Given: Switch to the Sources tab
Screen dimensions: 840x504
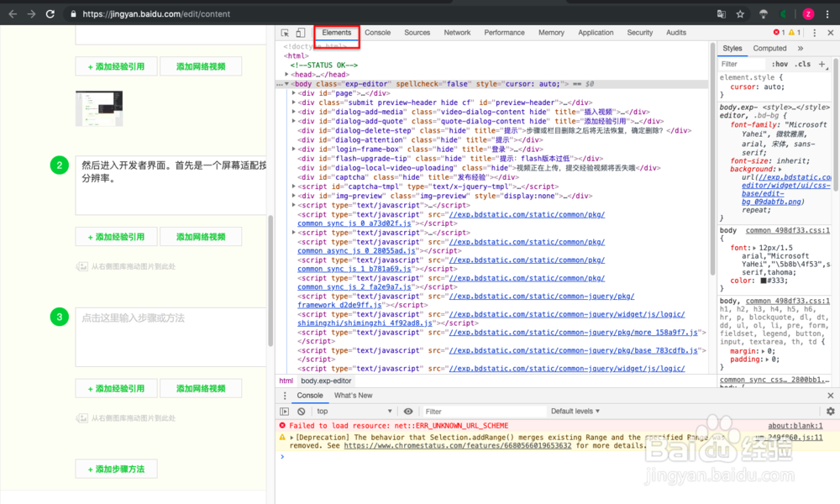Looking at the screenshot, I should [x=417, y=33].
